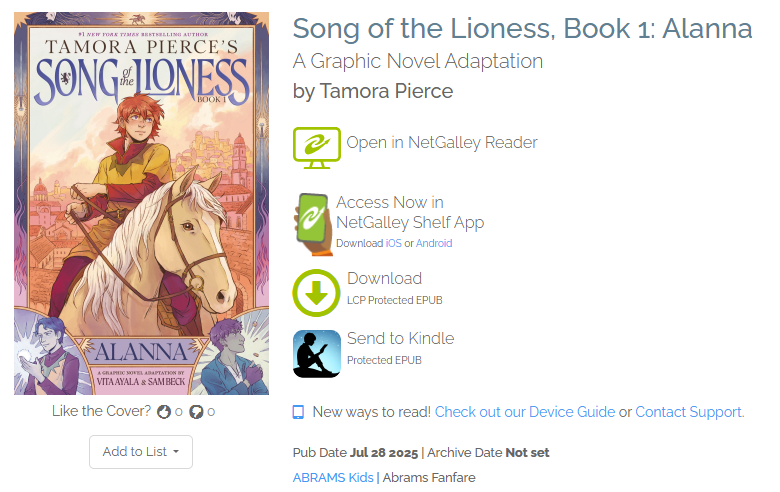Click the green Download arrow icon

pos(316,292)
